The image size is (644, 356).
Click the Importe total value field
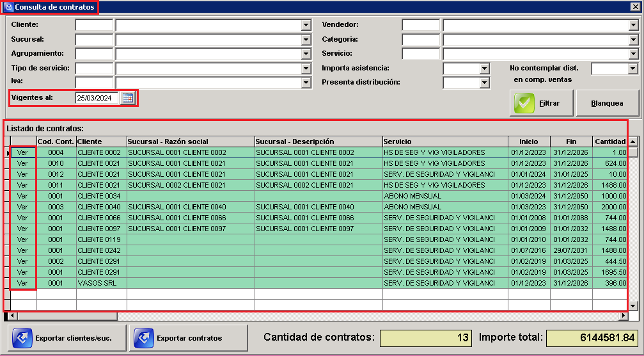click(592, 338)
